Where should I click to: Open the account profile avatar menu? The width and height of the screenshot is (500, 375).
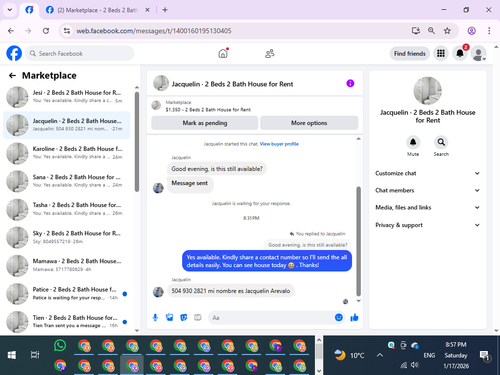tap(478, 53)
